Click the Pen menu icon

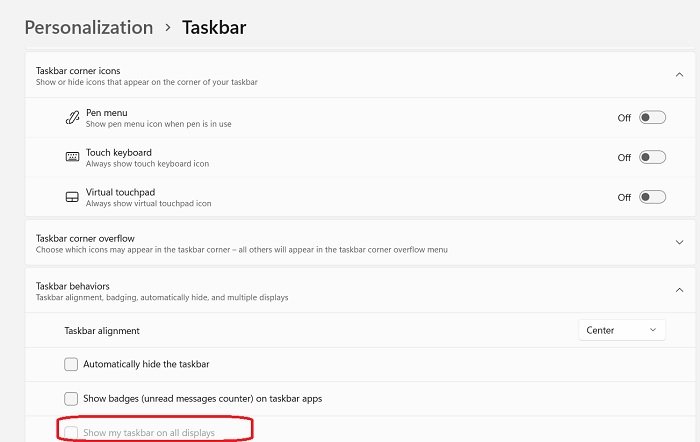point(72,117)
